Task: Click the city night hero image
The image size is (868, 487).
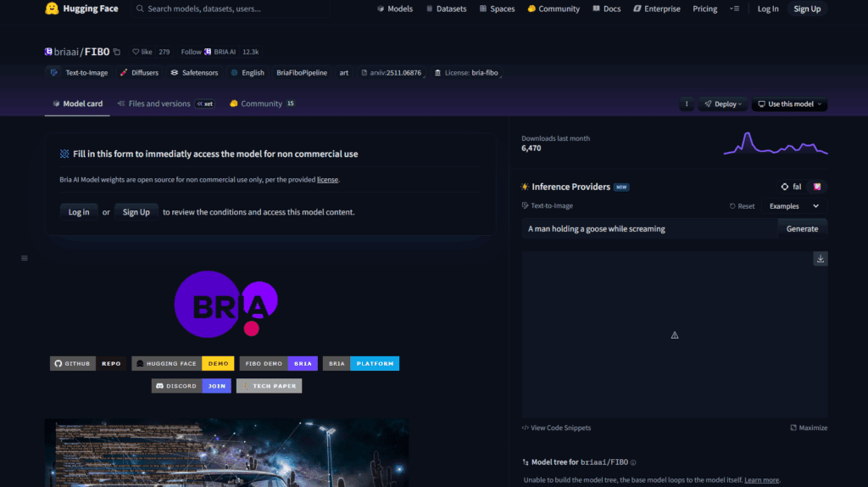Action: [226, 453]
